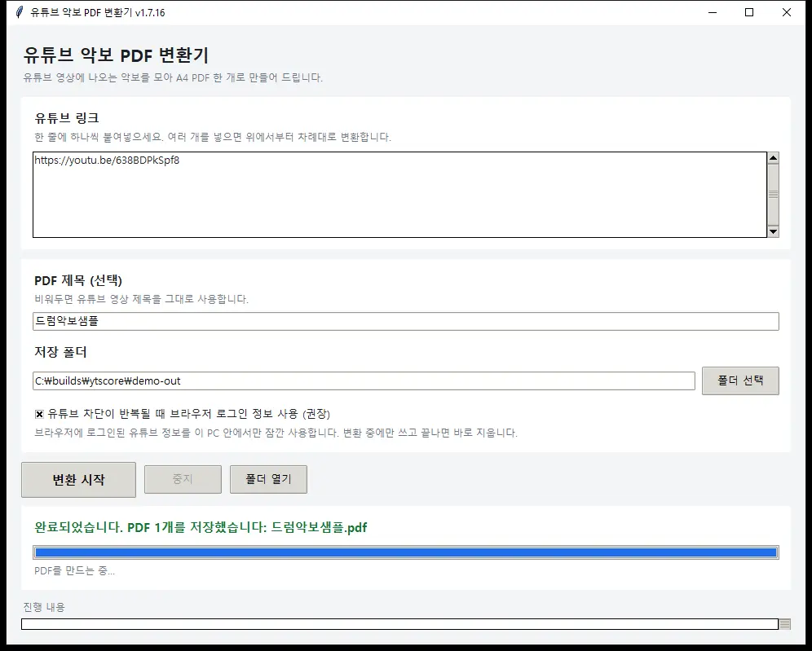Click the down arrow of link box scrollbar

[x=773, y=231]
